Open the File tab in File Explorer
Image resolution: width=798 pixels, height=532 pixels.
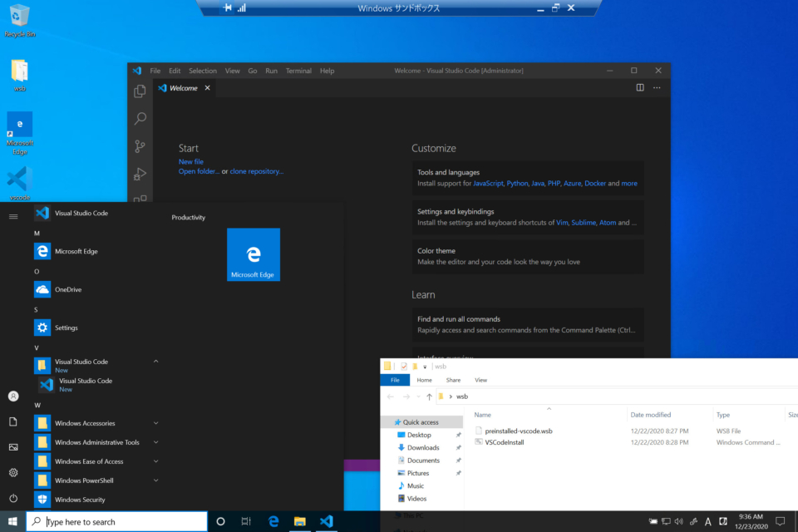tap(395, 380)
